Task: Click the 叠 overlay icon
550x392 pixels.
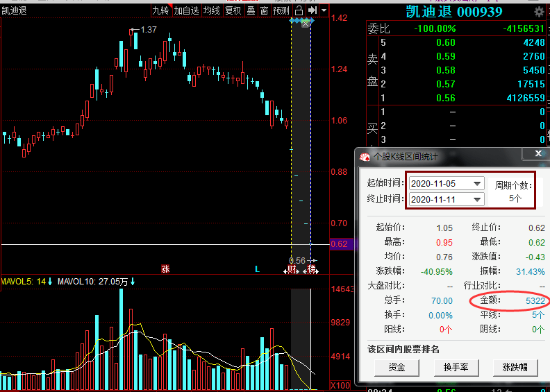Action: (251, 10)
